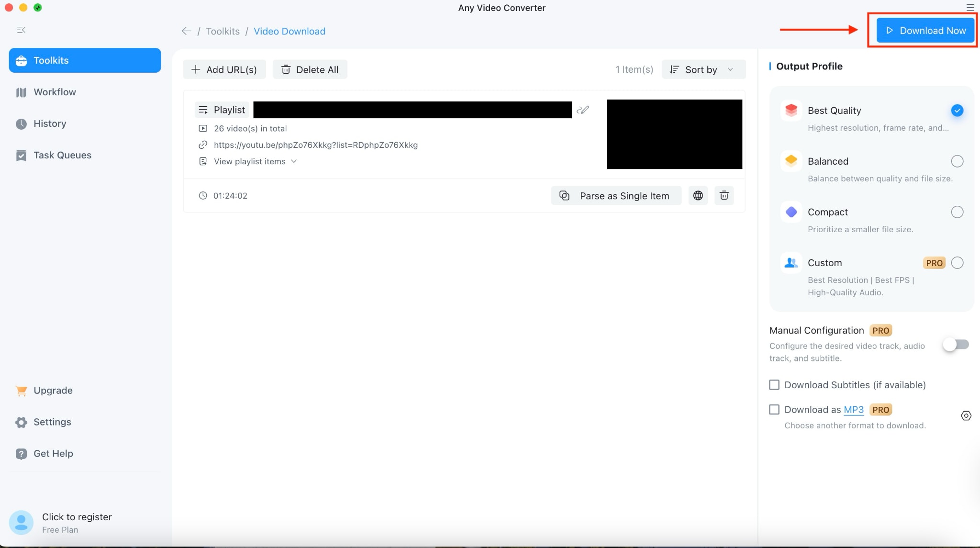Click the edit title pencil-link icon
Viewport: 980px width, 548px height.
(x=582, y=110)
